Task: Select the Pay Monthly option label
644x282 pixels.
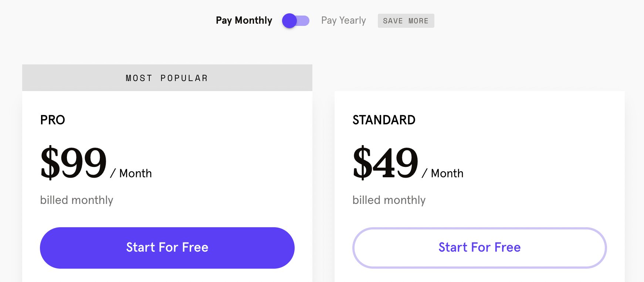Action: coord(244,20)
